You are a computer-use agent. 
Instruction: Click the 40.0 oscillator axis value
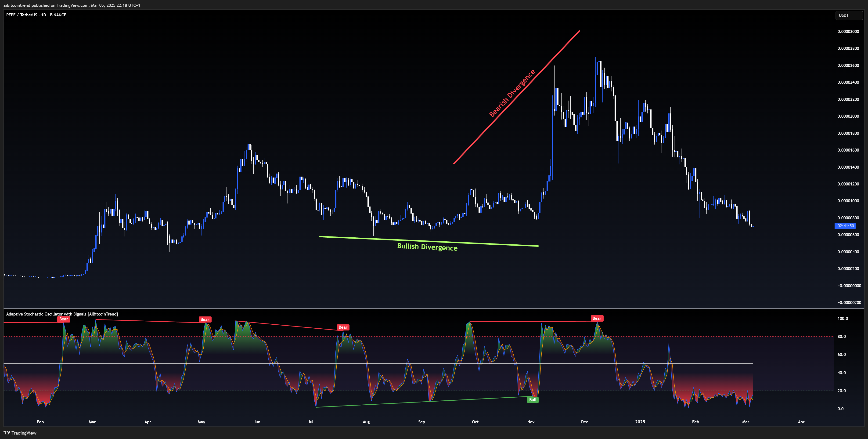click(842, 373)
